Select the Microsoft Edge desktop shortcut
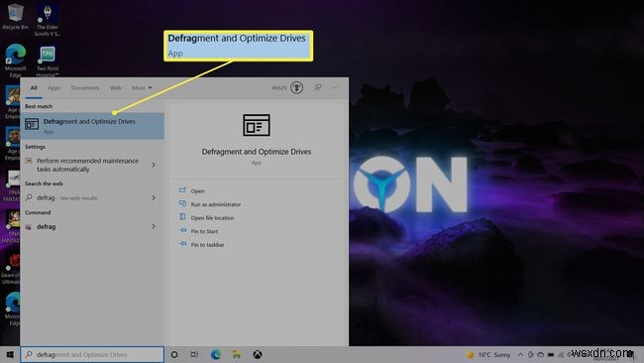This screenshot has width=644, height=363. click(15, 60)
